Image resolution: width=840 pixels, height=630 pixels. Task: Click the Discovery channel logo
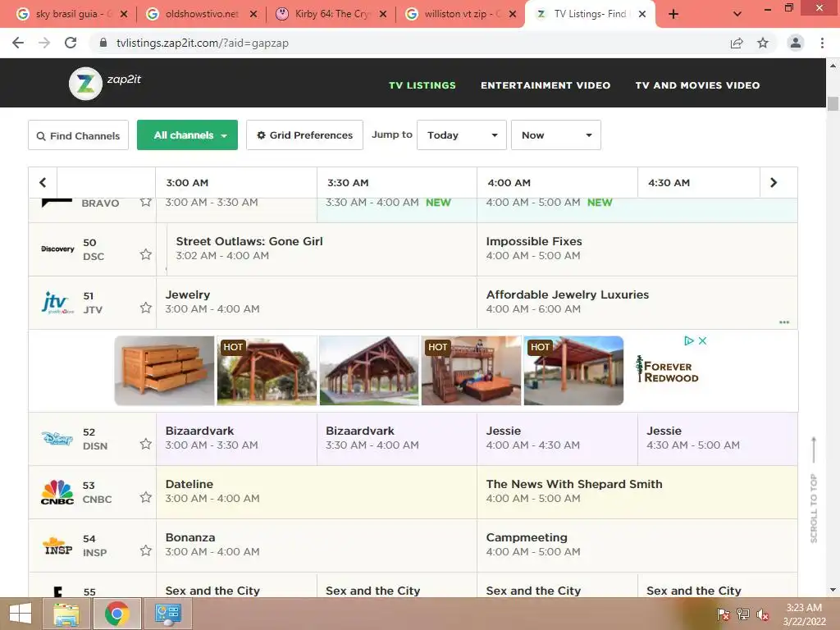pos(57,249)
